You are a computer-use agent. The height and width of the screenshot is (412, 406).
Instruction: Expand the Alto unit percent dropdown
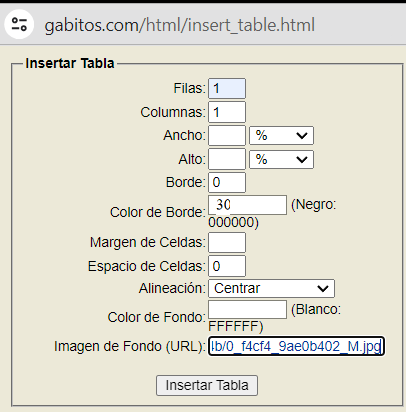click(281, 159)
